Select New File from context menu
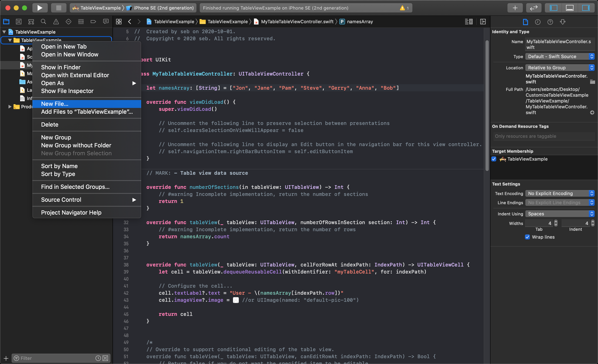Image resolution: width=598 pixels, height=364 pixels. (54, 103)
